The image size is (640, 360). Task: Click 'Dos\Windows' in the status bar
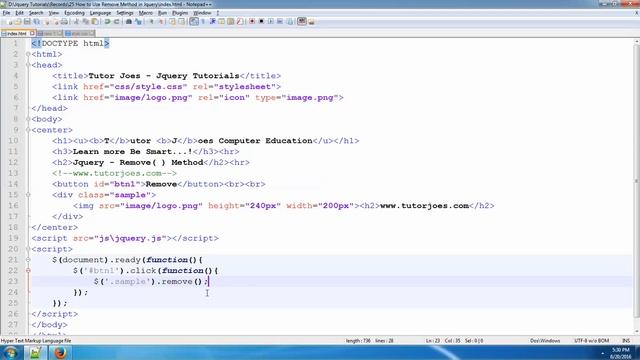545,340
